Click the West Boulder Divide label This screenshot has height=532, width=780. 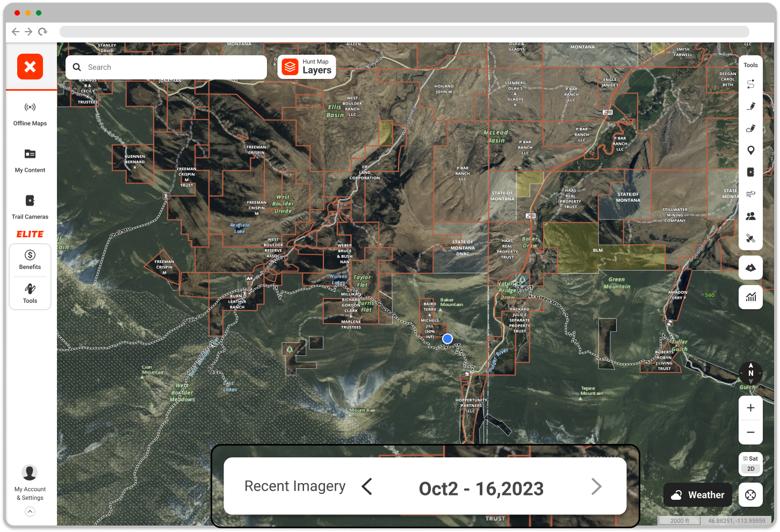pos(283,204)
